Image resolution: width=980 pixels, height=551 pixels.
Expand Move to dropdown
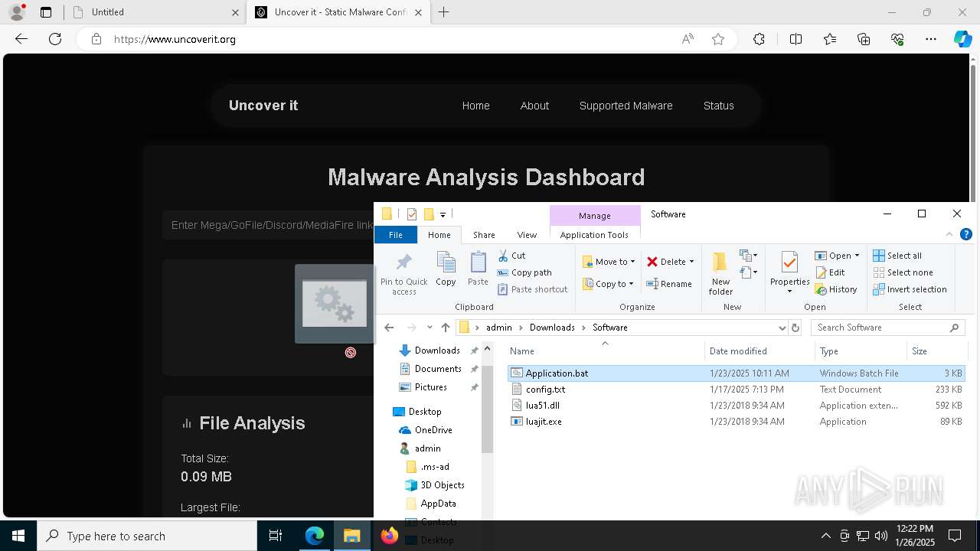point(632,262)
